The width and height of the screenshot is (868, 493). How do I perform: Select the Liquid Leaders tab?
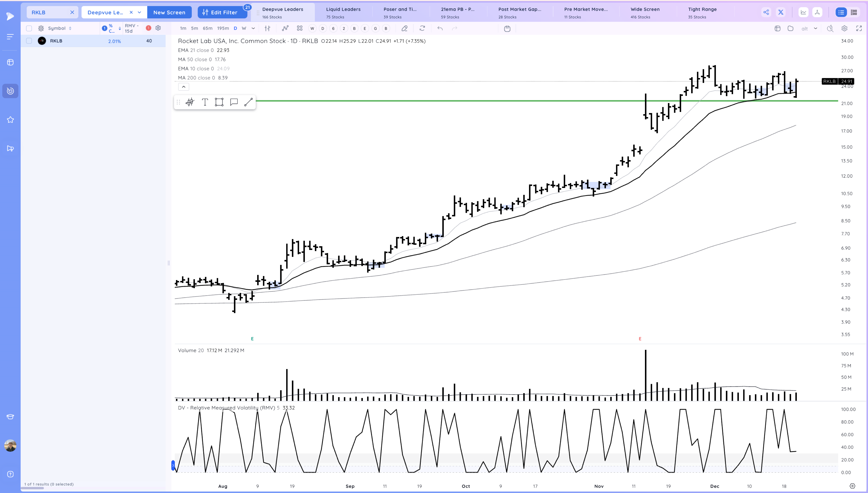[343, 13]
